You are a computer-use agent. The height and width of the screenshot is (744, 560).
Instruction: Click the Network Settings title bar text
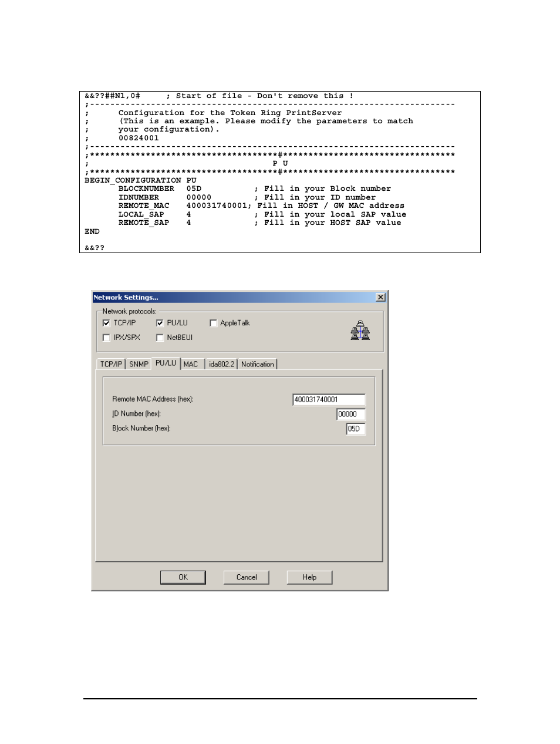126,297
